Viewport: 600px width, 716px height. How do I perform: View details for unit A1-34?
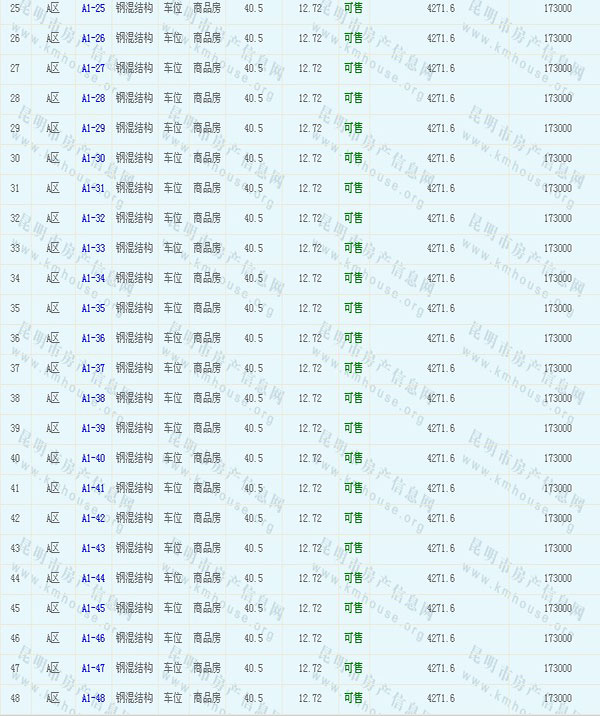pos(93,278)
